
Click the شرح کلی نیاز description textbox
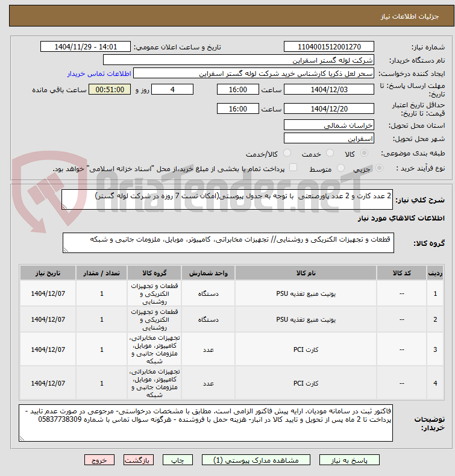(x=227, y=199)
